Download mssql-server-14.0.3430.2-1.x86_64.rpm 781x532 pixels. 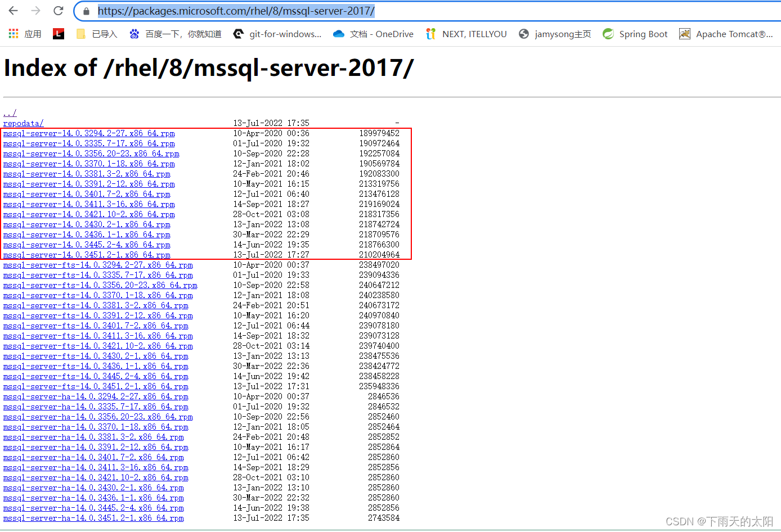coord(87,224)
